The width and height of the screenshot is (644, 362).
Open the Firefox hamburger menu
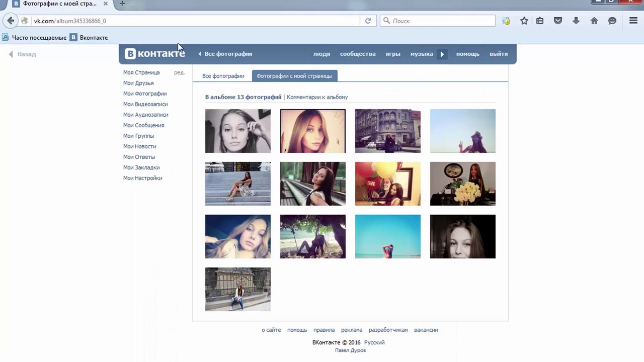[x=633, y=21]
